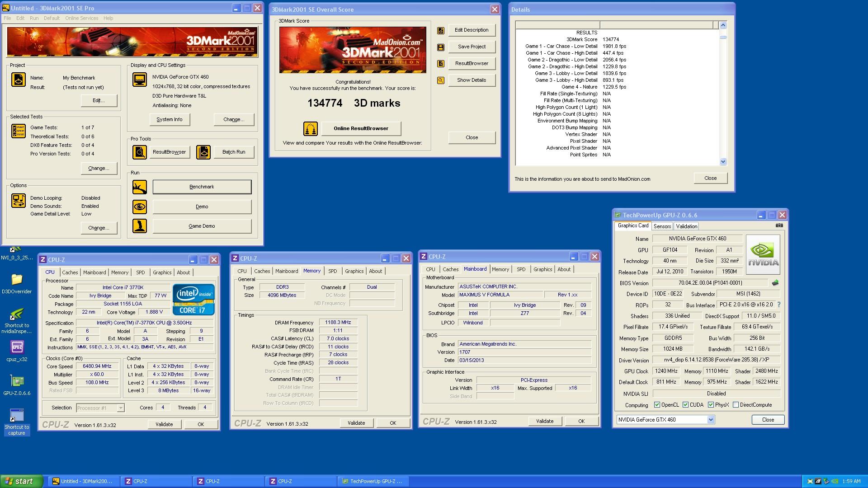Viewport: 868px width, 488px height.
Task: Click the Game Demo joystick icon
Action: [139, 226]
